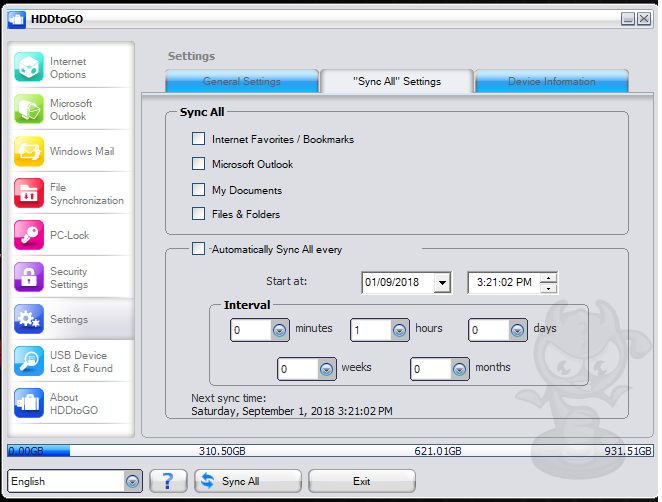Screen dimensions: 662x502
Task: Open USB Device Lost & Found magnifier icon
Action: (29, 361)
